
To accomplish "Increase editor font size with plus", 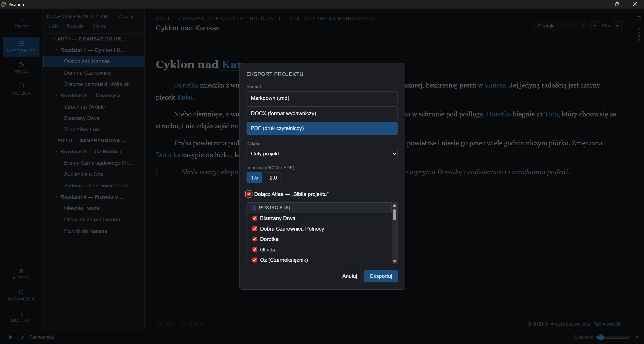I will (x=617, y=26).
